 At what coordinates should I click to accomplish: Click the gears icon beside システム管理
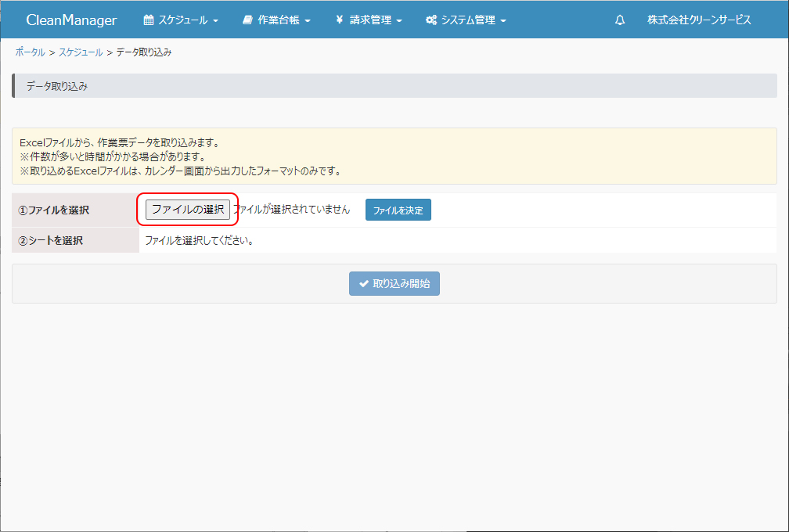coord(431,20)
